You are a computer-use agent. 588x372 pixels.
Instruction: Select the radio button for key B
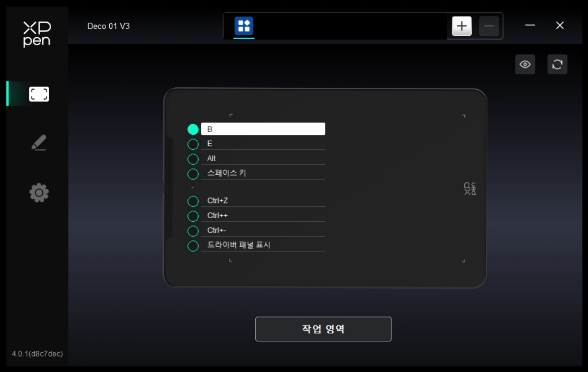(193, 129)
